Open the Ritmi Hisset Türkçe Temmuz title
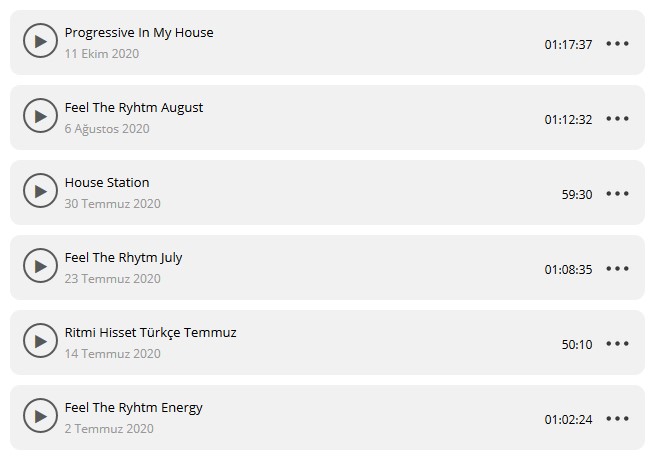Image resolution: width=653 pixels, height=456 pixels. pyautogui.click(x=150, y=333)
